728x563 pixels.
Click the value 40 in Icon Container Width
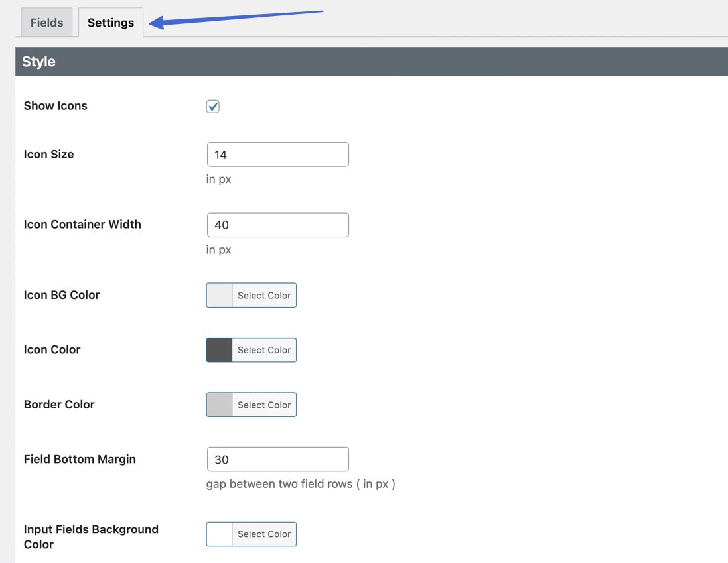pos(219,225)
